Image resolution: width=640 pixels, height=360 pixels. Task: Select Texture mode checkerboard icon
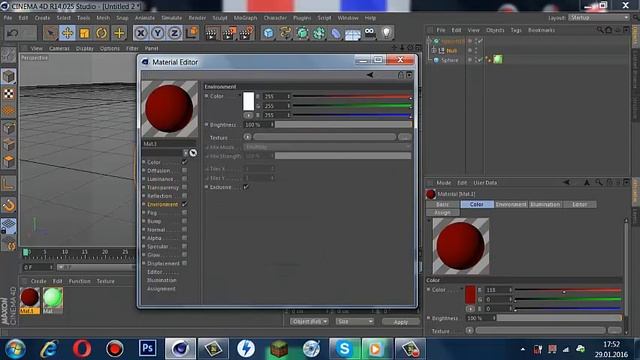click(9, 94)
